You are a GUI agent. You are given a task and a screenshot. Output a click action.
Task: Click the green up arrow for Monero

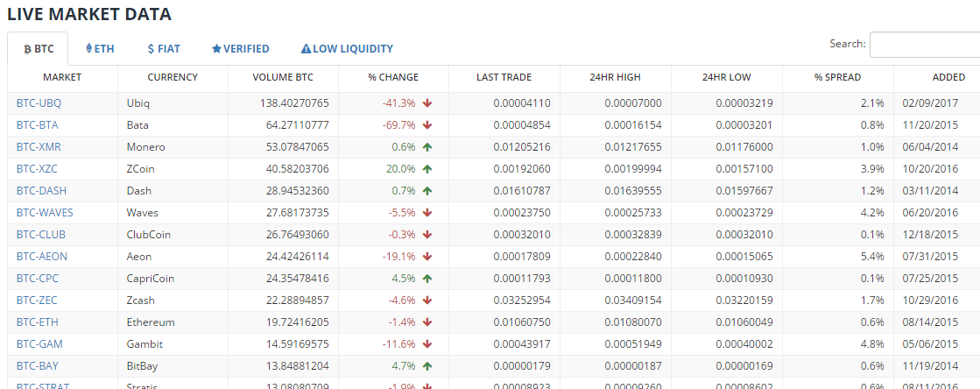(x=427, y=147)
